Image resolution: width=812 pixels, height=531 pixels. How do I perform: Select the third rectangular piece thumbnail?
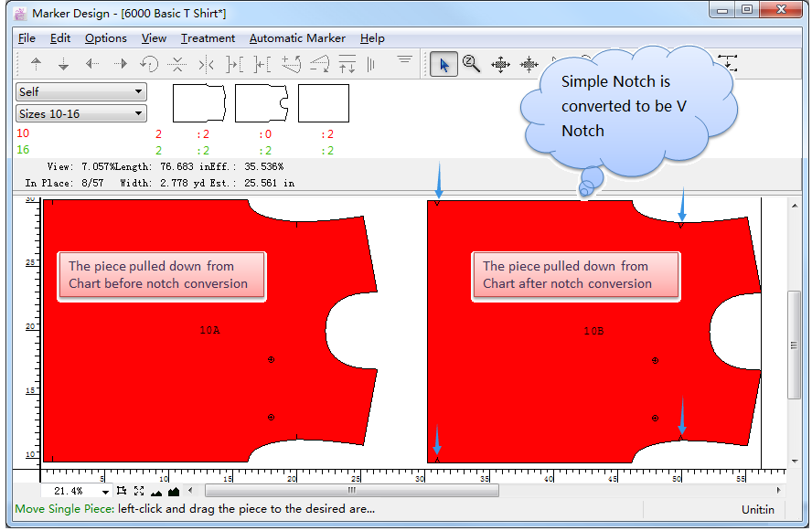point(324,103)
